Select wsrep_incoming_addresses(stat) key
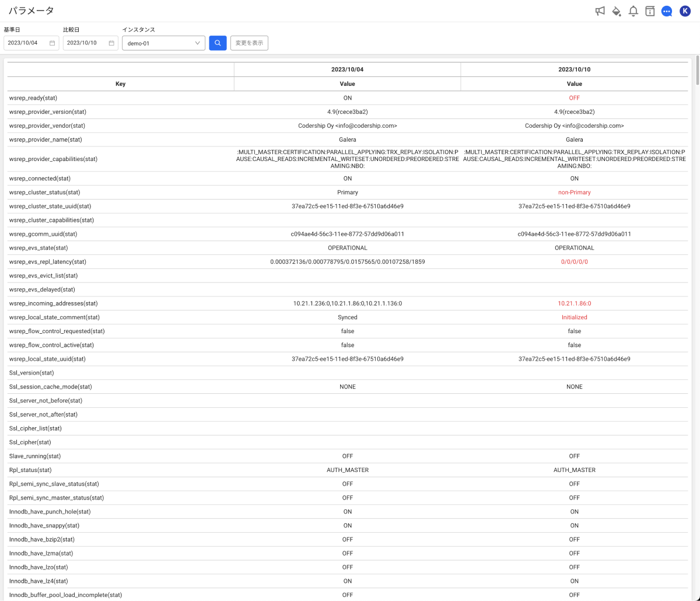Viewport: 700px width, 601px height. (x=54, y=303)
